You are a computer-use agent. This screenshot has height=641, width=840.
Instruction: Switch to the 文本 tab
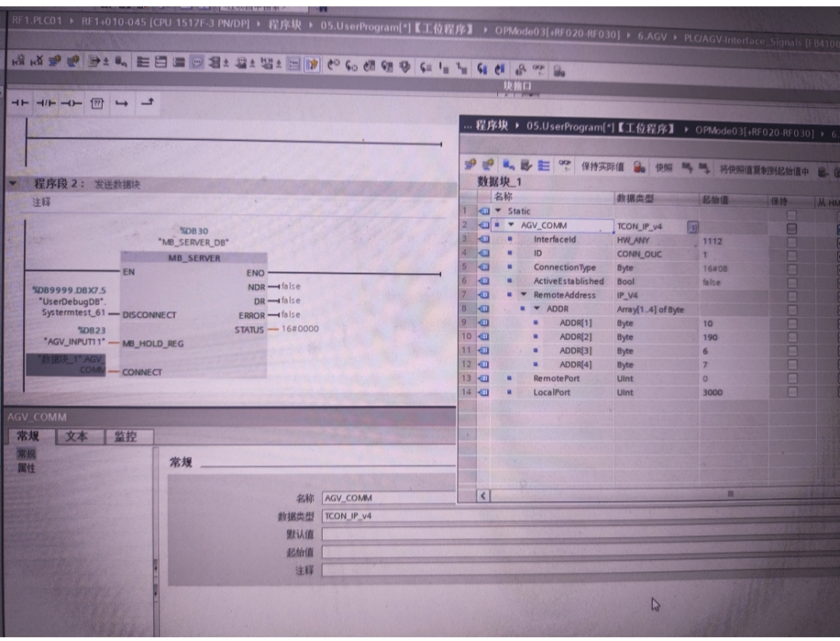[x=76, y=436]
